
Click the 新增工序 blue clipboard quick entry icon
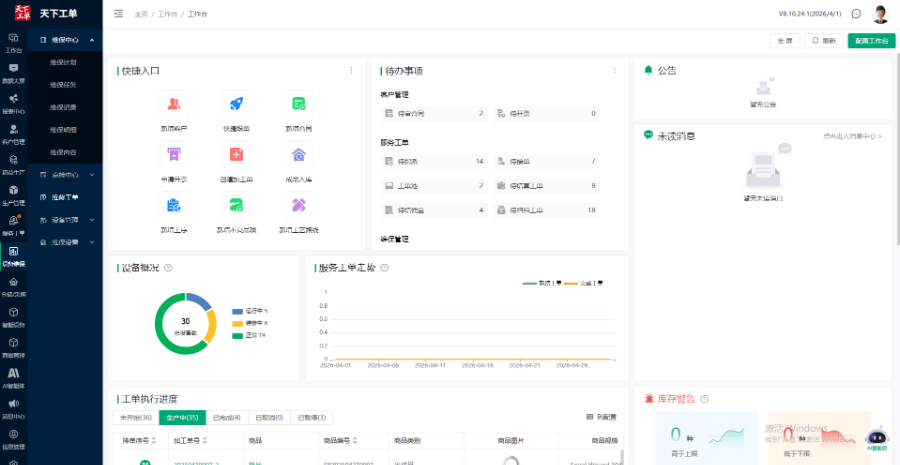tap(174, 205)
